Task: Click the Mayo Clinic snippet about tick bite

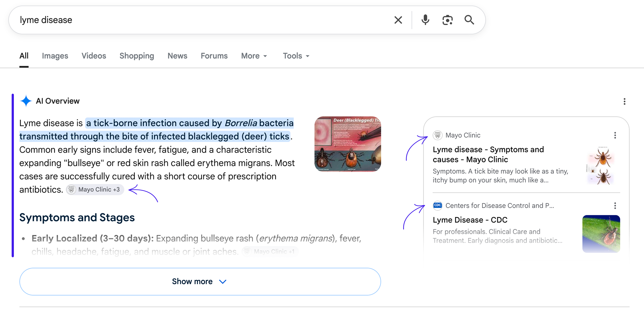Action: pyautogui.click(x=500, y=176)
